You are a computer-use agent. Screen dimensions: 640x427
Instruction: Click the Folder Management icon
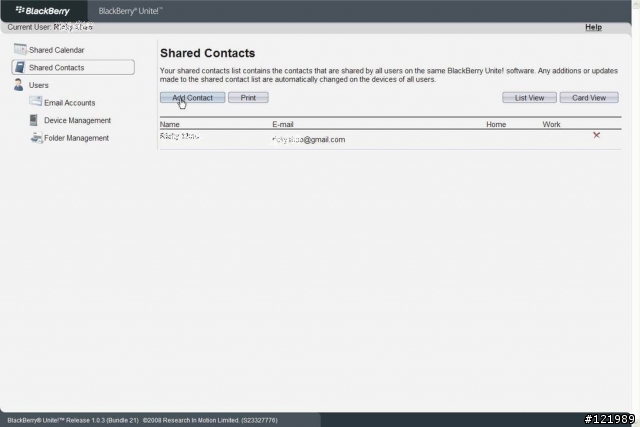(x=36, y=138)
